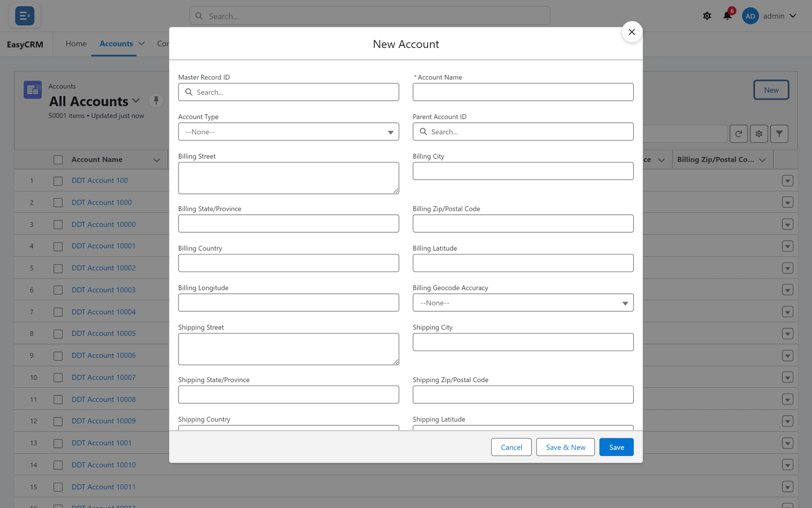Open the Account Name column menu chevron
This screenshot has width=812, height=508.
(157, 160)
